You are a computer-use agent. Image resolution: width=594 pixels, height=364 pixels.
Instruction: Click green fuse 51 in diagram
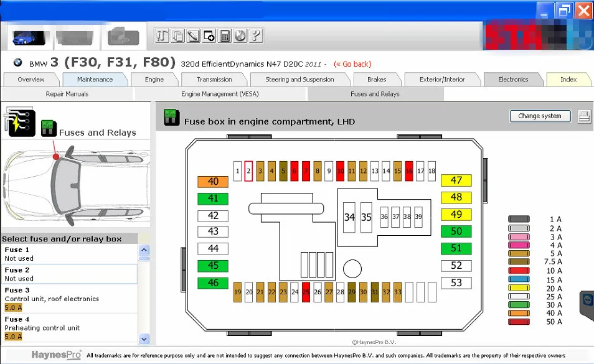pyautogui.click(x=456, y=248)
